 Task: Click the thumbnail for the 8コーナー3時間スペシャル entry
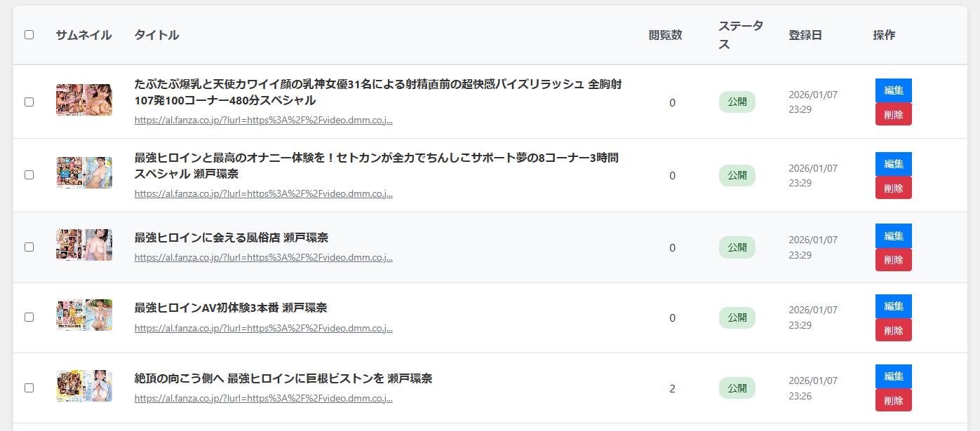(84, 172)
